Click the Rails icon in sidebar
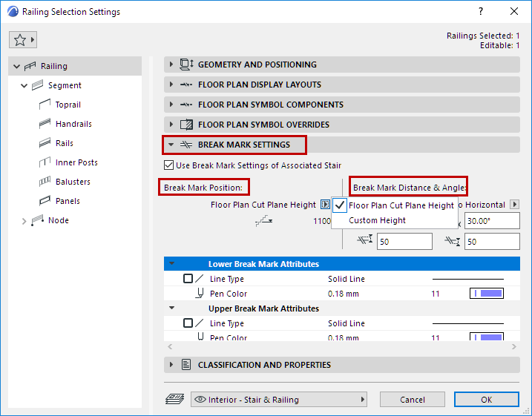Viewport: 532px width, 416px height. 43,143
